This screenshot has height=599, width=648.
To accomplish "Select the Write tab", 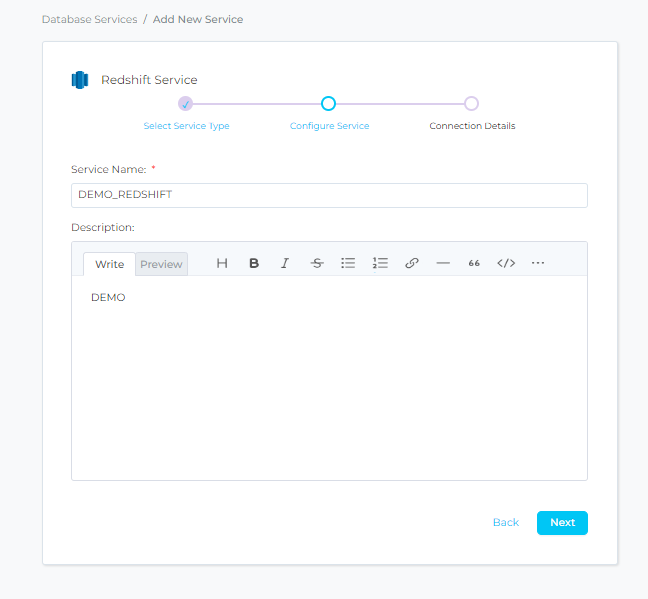I will click(x=109, y=264).
